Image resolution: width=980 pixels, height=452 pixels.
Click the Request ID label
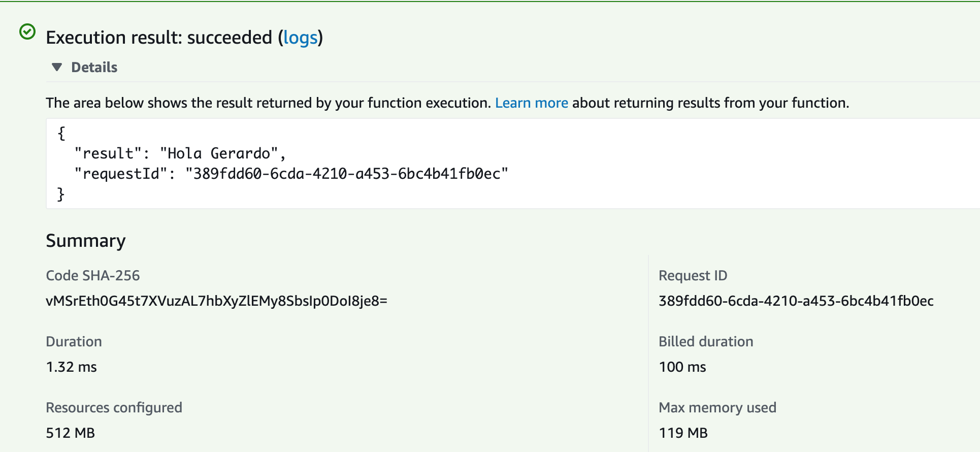pyautogui.click(x=693, y=276)
